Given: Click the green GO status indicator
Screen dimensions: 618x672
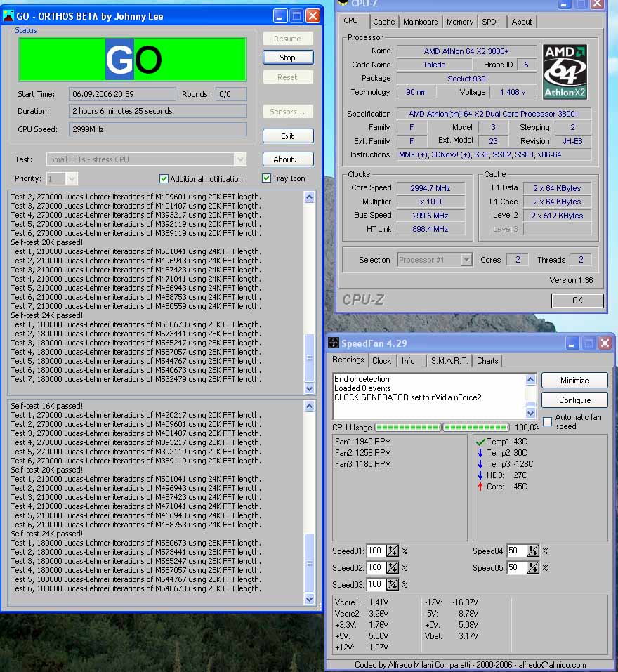Looking at the screenshot, I should coord(133,59).
